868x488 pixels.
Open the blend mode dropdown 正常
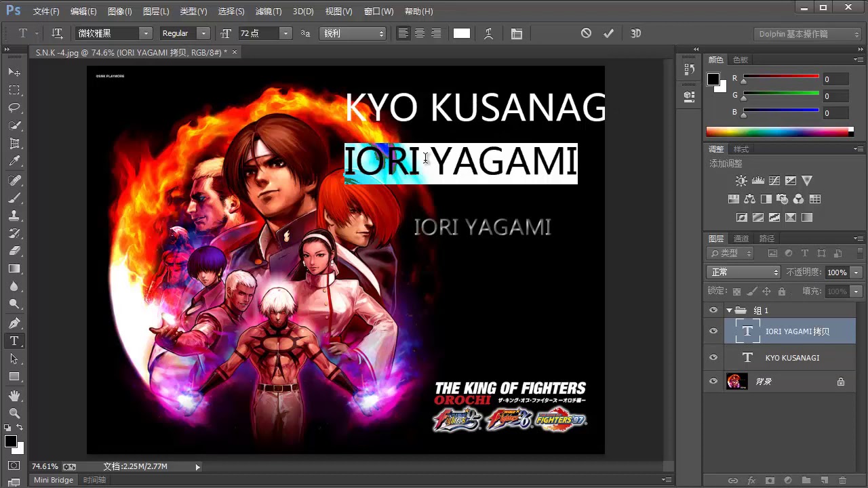click(744, 272)
